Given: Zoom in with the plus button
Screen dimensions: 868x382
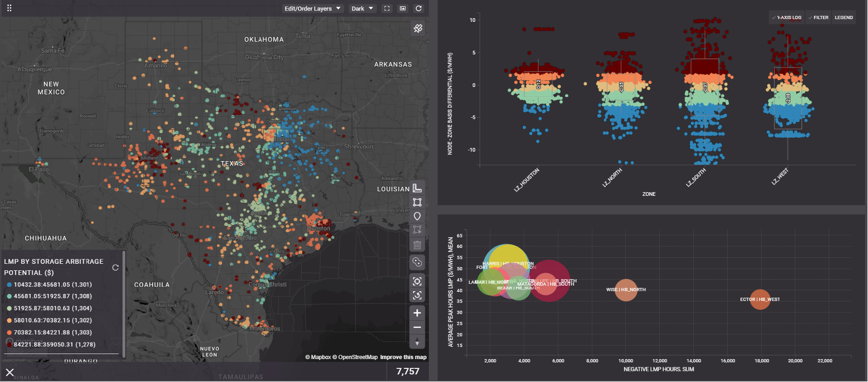Looking at the screenshot, I should (x=417, y=313).
